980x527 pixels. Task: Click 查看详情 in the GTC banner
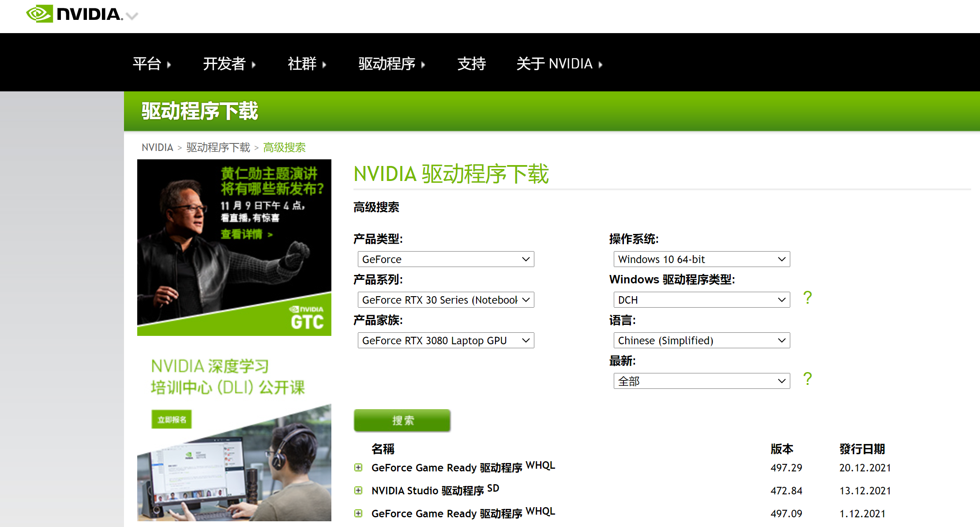247,234
